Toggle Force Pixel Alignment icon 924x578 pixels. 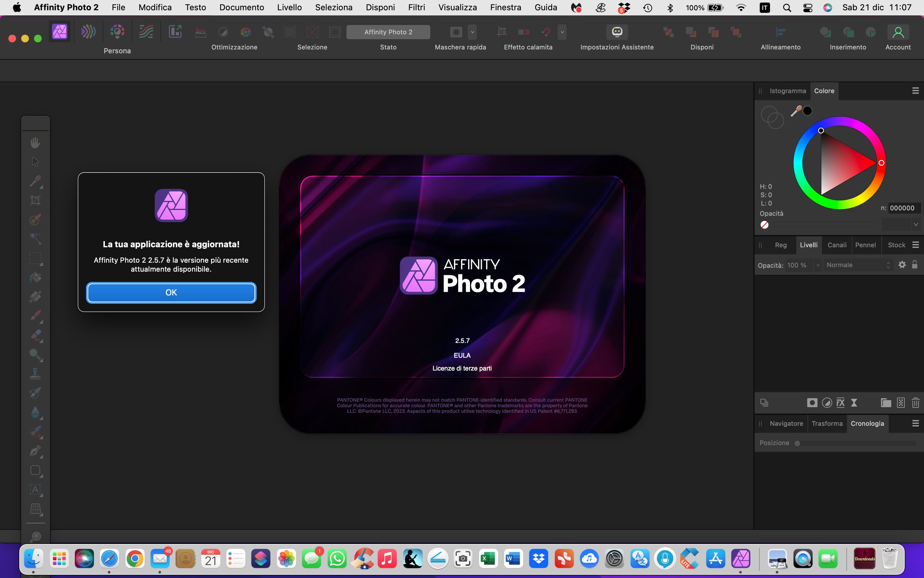click(502, 32)
